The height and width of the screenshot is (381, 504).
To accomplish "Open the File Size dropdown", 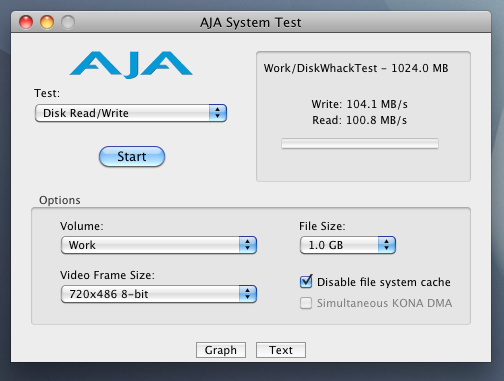I will click(x=348, y=245).
